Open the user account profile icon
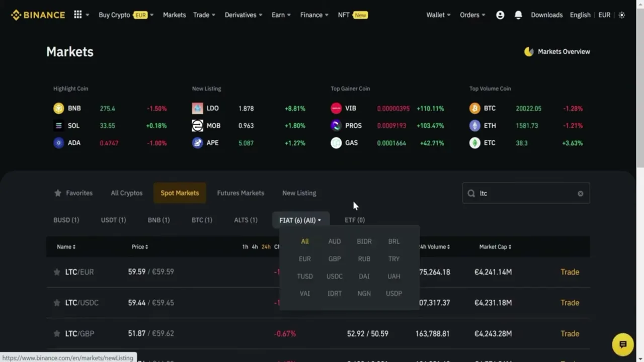This screenshot has width=644, height=362. (500, 15)
